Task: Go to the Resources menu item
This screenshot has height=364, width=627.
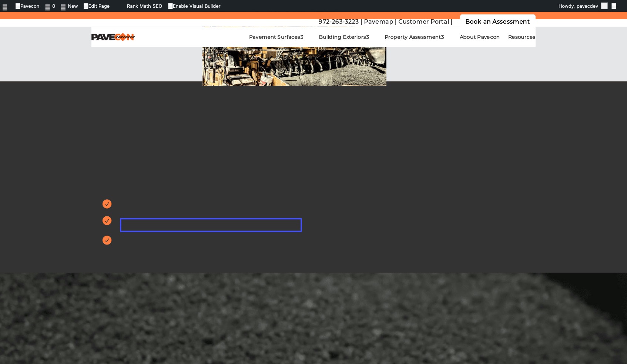Action: pyautogui.click(x=522, y=37)
